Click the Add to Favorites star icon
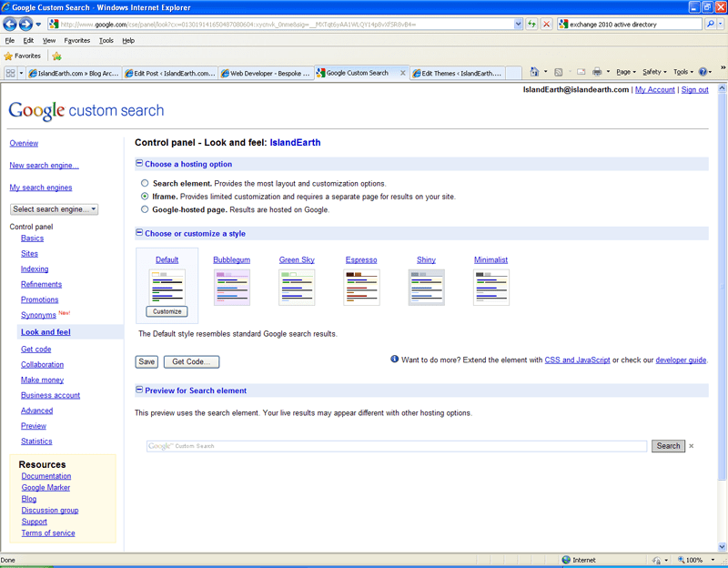This screenshot has height=568, width=728. click(56, 56)
